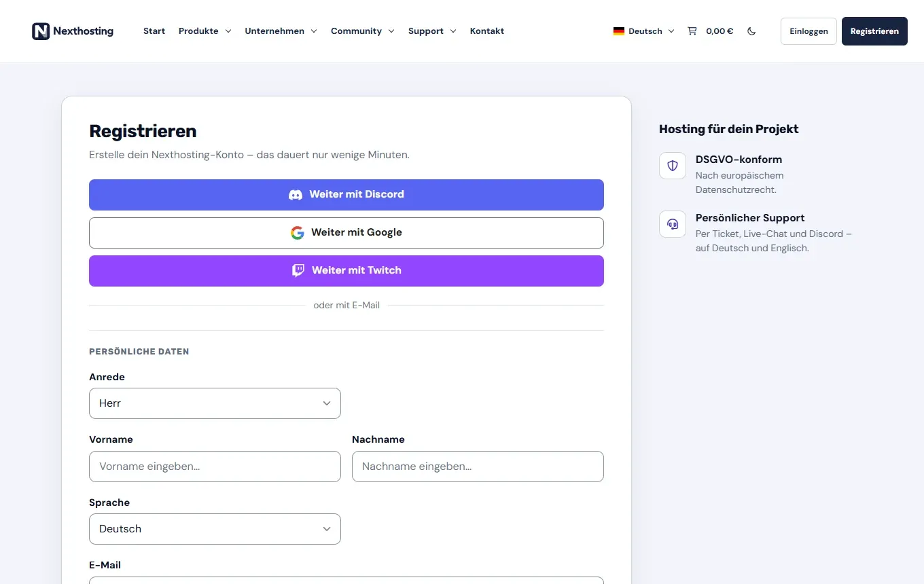Viewport: 924px width, 584px height.
Task: Expand the Produkte menu
Action: pos(205,31)
